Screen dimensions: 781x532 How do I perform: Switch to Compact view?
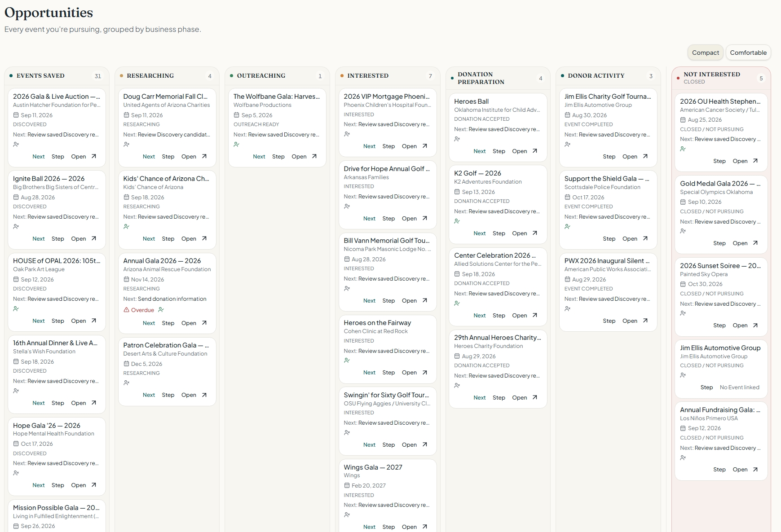pos(705,53)
